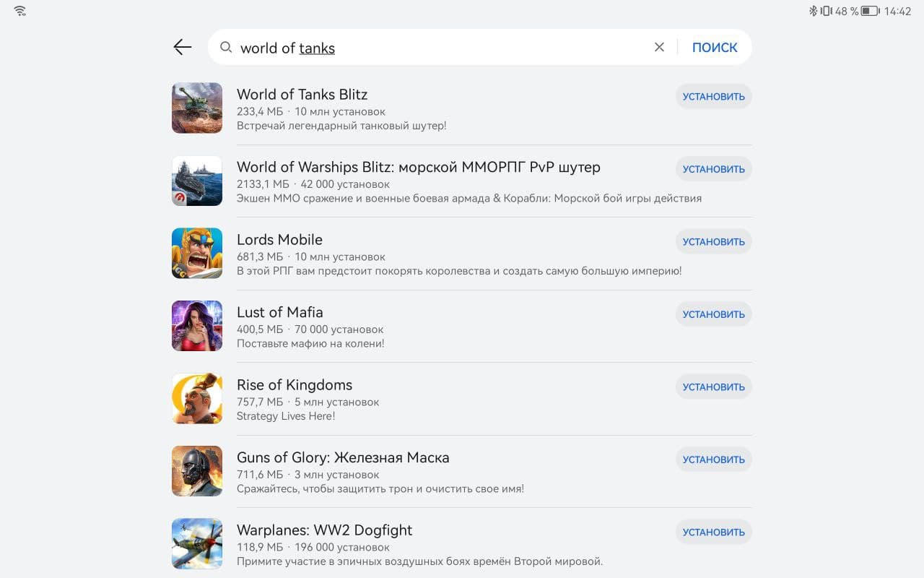
Task: Tap the Guns of Glory icon
Action: point(197,471)
